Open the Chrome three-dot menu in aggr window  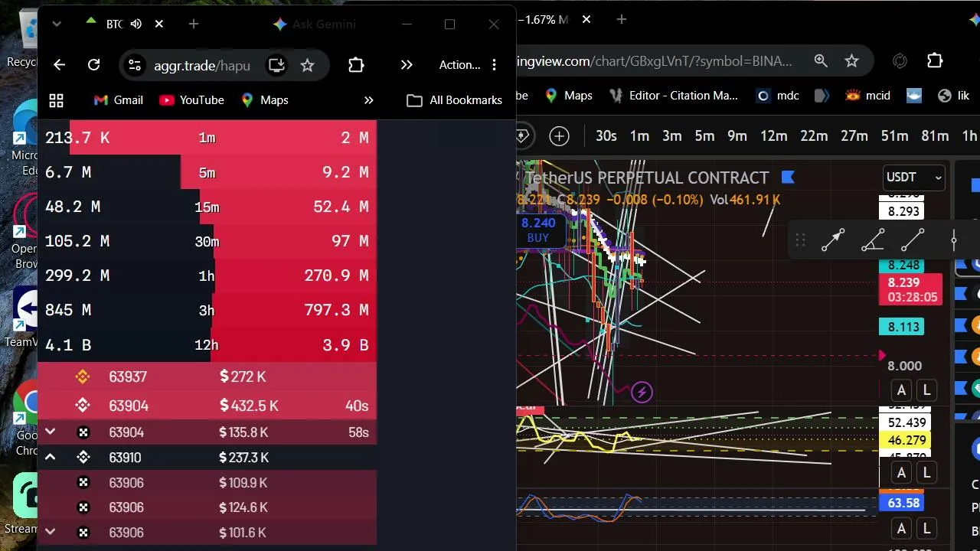[495, 65]
